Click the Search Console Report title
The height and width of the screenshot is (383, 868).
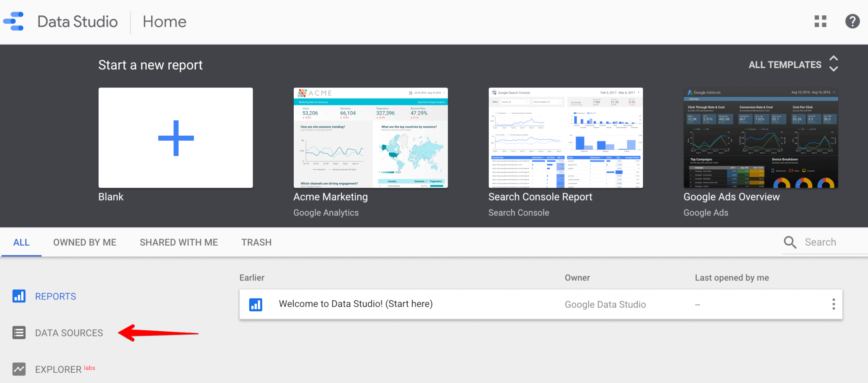coord(540,197)
